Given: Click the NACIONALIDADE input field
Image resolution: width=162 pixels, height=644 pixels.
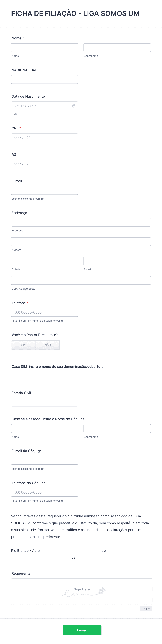Looking at the screenshot, I should coord(44,79).
